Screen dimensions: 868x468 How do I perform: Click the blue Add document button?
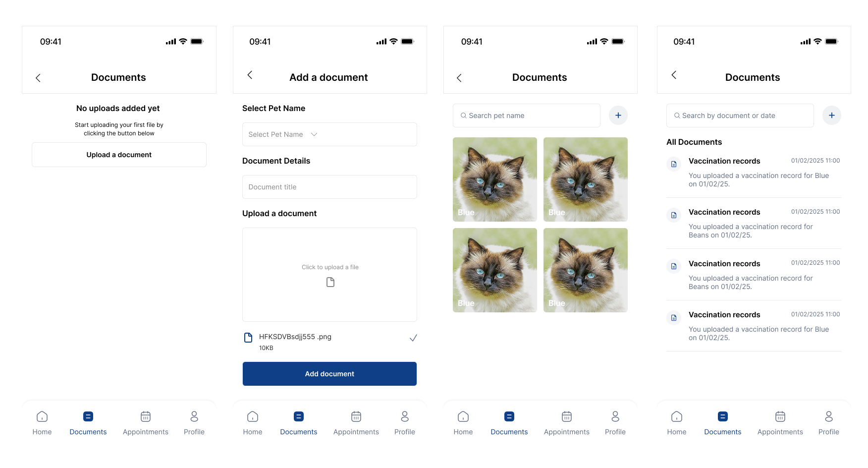pos(329,374)
